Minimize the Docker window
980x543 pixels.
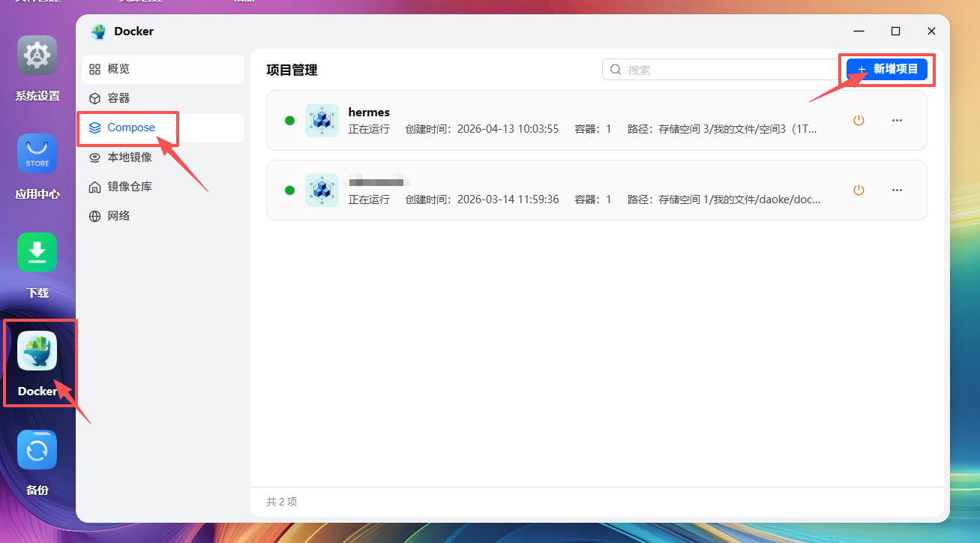click(x=859, y=31)
